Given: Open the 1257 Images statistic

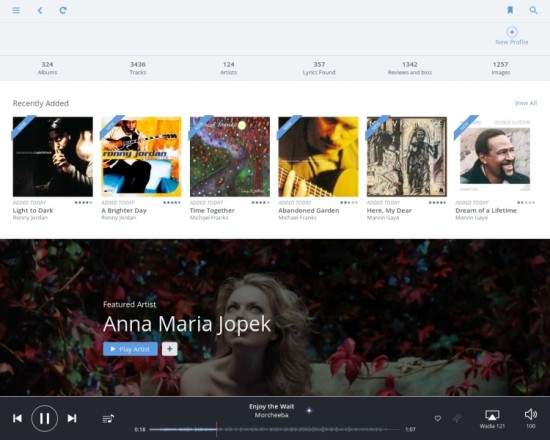Looking at the screenshot, I should coord(501,68).
